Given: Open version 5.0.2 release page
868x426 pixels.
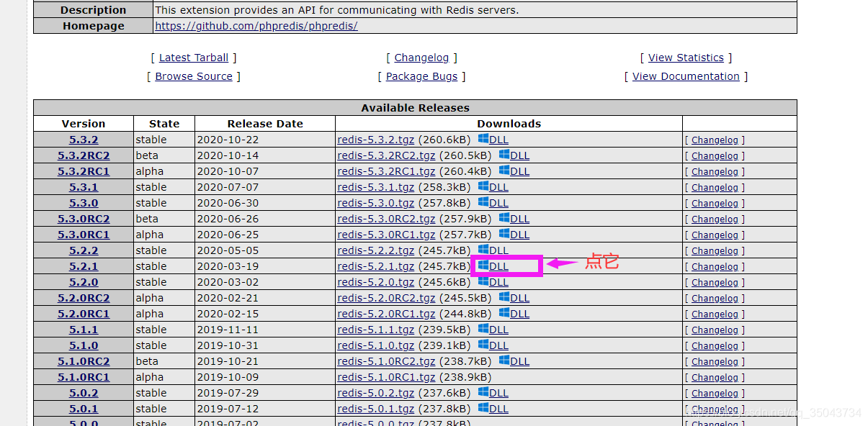Looking at the screenshot, I should click(84, 393).
